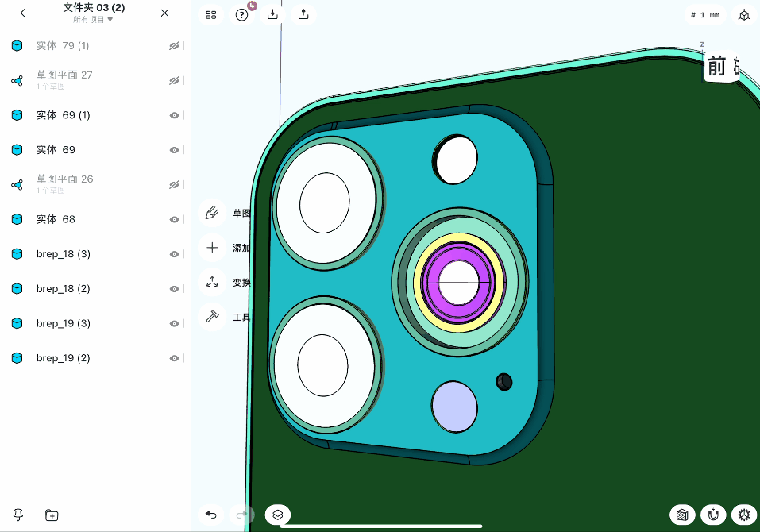This screenshot has width=760, height=532.
Task: Click the undo arrow button
Action: pos(211,515)
